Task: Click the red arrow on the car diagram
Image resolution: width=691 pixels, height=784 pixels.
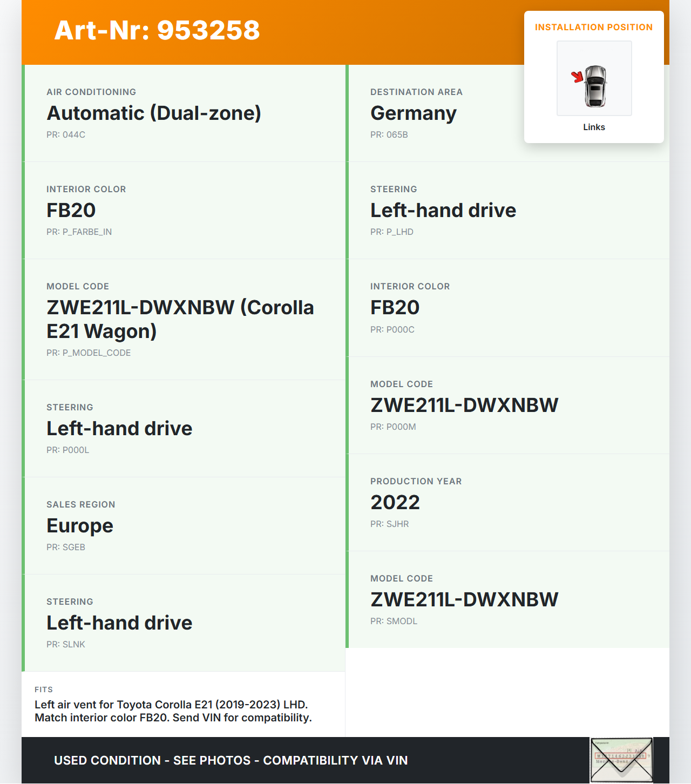Action: pos(578,77)
